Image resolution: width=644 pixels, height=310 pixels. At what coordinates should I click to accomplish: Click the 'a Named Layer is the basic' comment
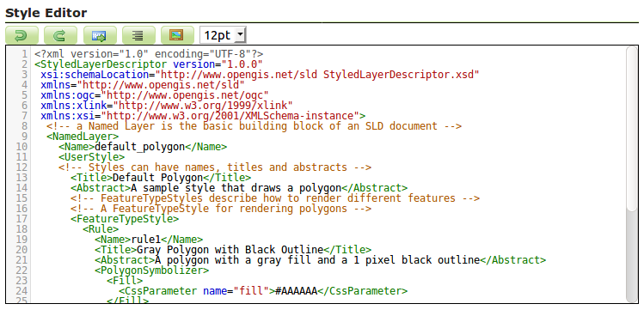[x=255, y=126]
